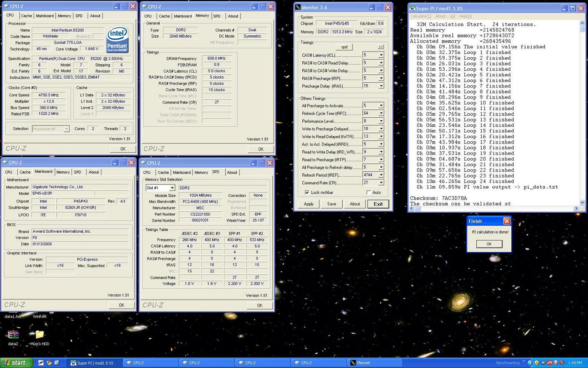This screenshot has width=588, height=368.
Task: Click OK in the CPU-Z Mainboard window
Action: pos(121,305)
